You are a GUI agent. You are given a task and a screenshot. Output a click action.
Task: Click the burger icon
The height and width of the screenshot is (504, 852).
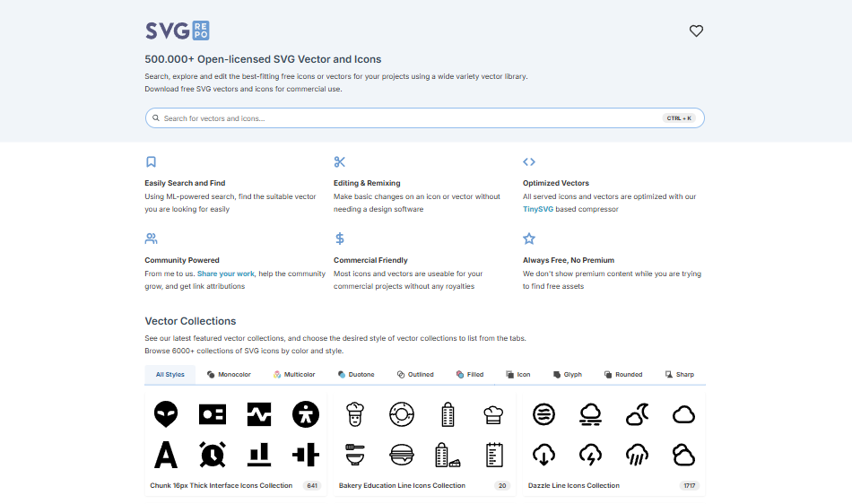pyautogui.click(x=402, y=455)
